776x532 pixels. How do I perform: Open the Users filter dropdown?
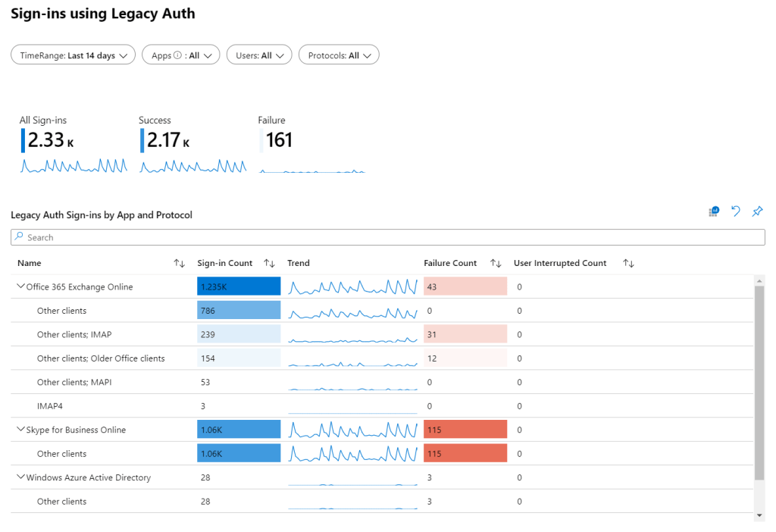tap(259, 55)
